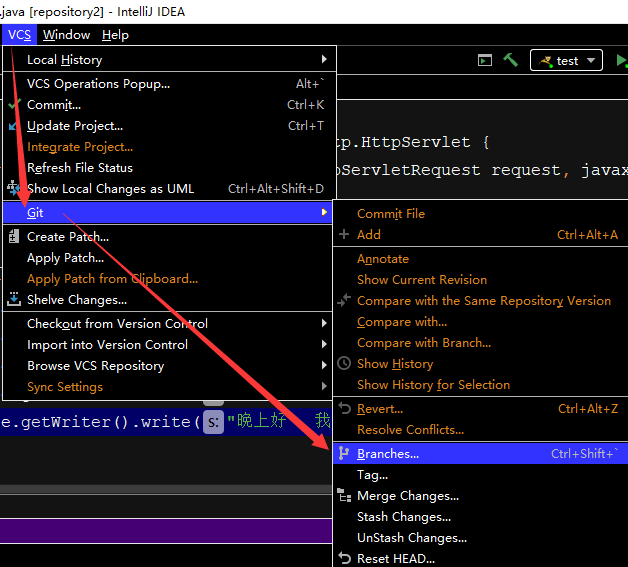Choose Show Local Changes as UML

tap(169, 189)
